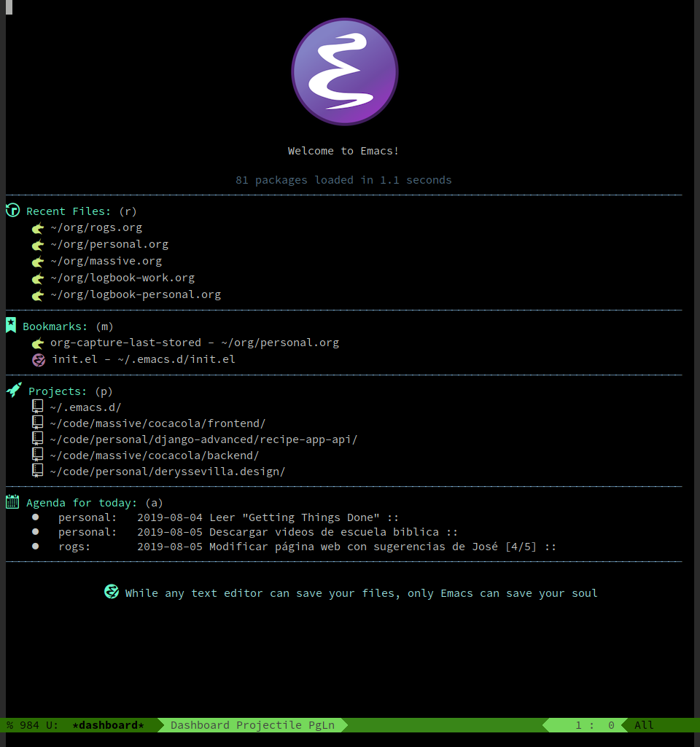Jump to org-capture-last-stored bookmark

[195, 343]
